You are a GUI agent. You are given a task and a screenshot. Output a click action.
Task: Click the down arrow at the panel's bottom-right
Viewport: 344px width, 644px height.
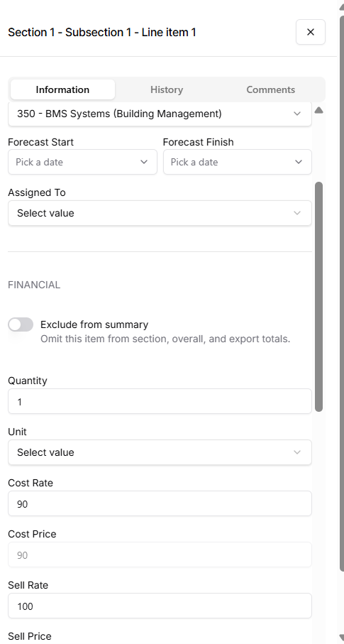pos(341,637)
